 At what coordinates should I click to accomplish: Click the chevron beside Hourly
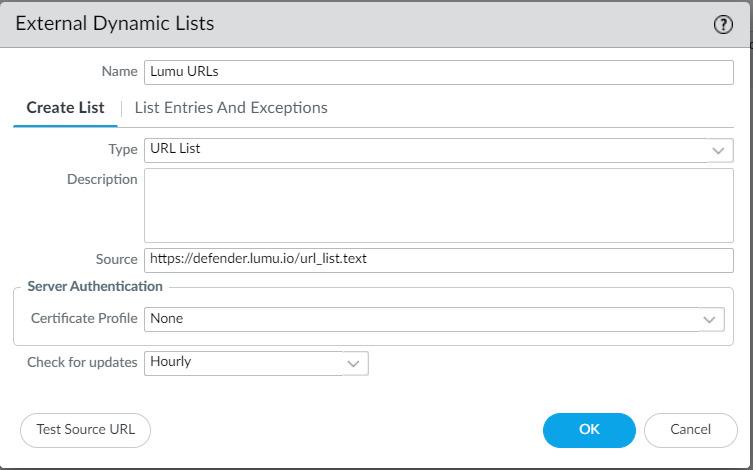(x=354, y=362)
